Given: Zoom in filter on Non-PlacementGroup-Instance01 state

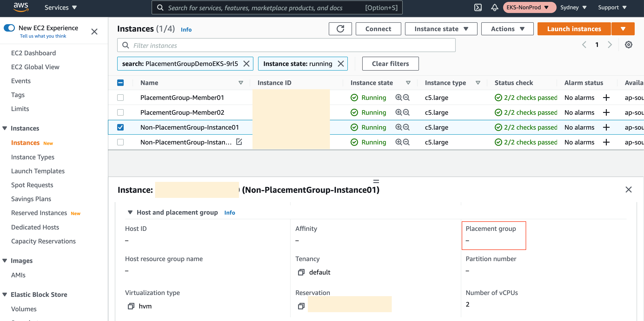Looking at the screenshot, I should pyautogui.click(x=398, y=127).
